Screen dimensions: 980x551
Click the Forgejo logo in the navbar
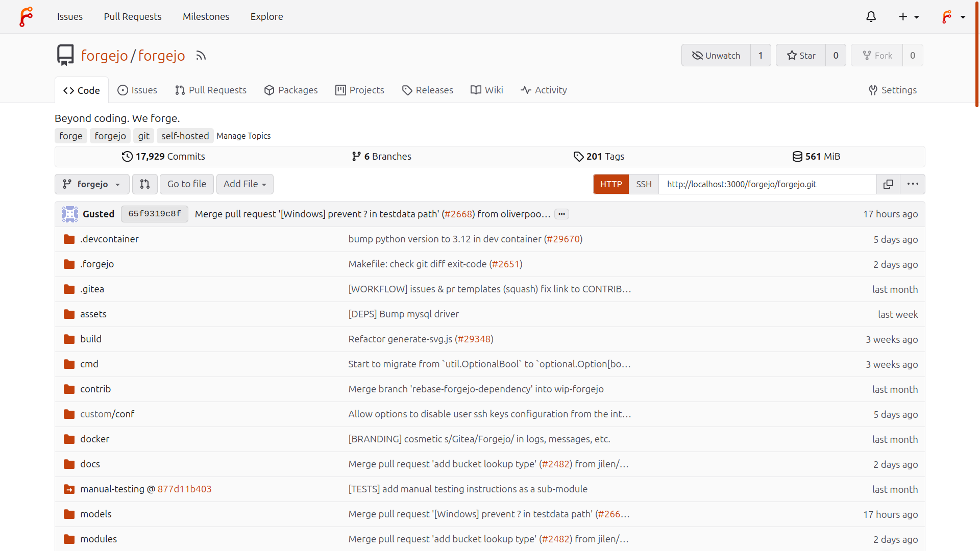click(x=26, y=16)
